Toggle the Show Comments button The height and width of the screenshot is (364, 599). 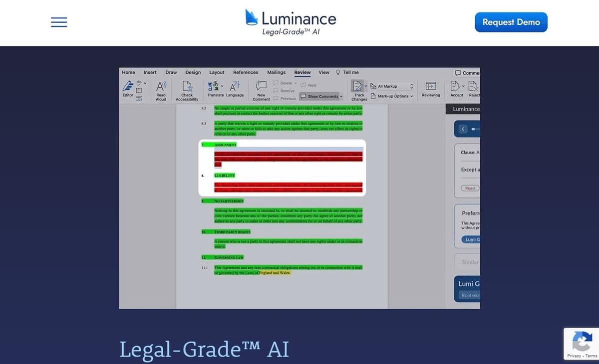pyautogui.click(x=319, y=96)
